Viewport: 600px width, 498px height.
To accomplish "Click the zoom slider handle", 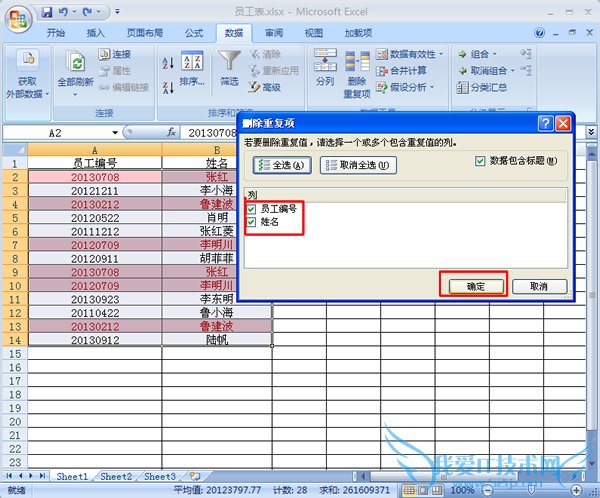I will point(532,490).
